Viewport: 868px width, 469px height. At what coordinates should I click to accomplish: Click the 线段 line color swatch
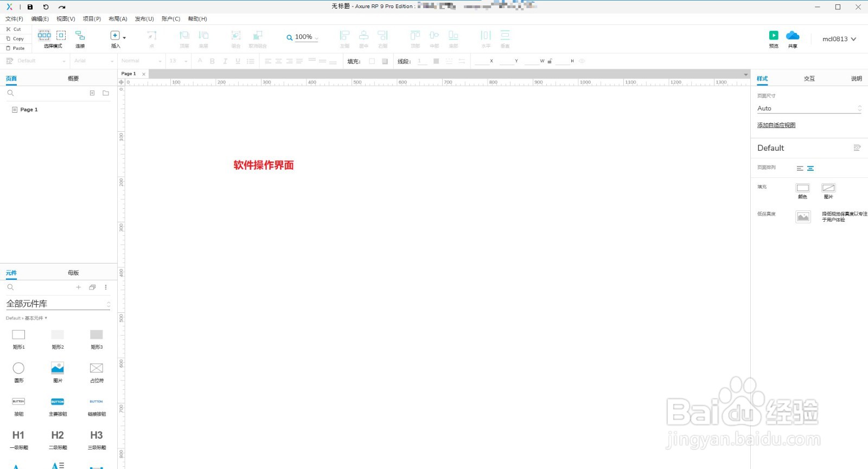pos(436,61)
